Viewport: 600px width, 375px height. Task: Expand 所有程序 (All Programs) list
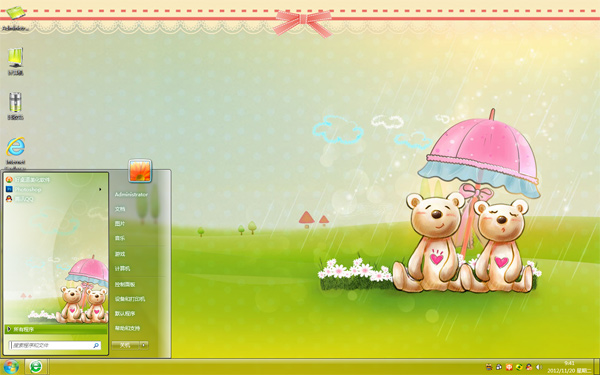[56, 329]
